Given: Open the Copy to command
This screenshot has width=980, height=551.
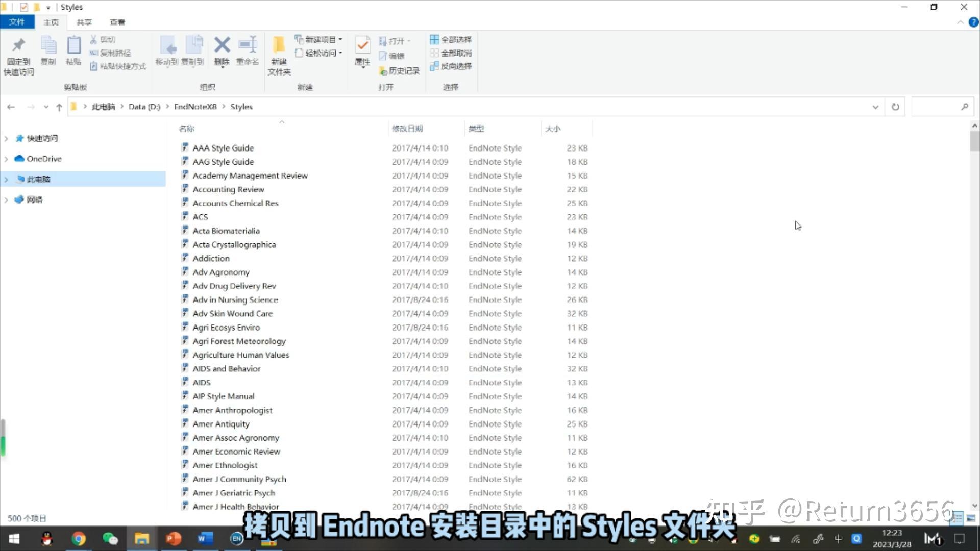Looking at the screenshot, I should click(193, 51).
